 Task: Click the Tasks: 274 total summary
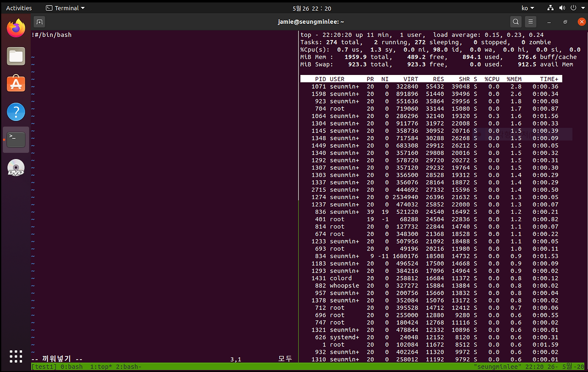coord(331,42)
